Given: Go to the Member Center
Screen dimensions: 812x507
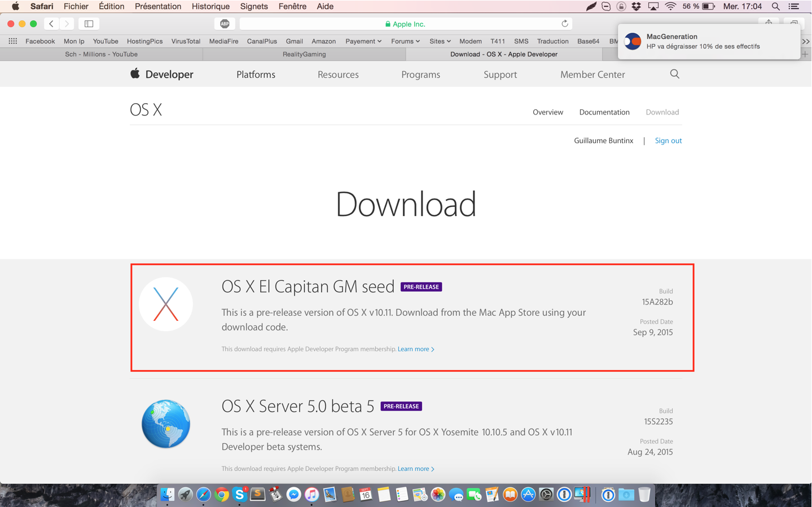Looking at the screenshot, I should (592, 74).
